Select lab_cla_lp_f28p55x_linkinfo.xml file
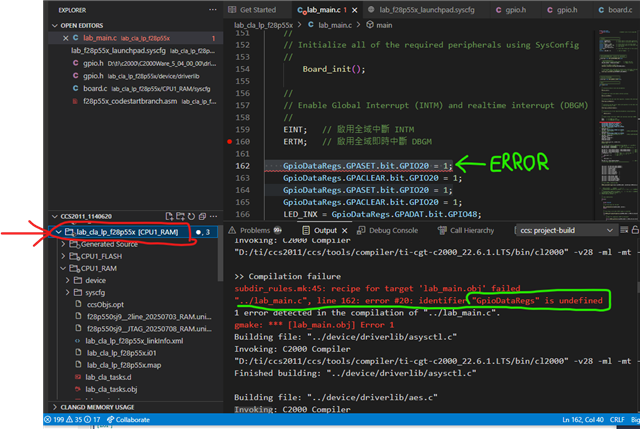The height and width of the screenshot is (429, 640). pyautogui.click(x=134, y=341)
